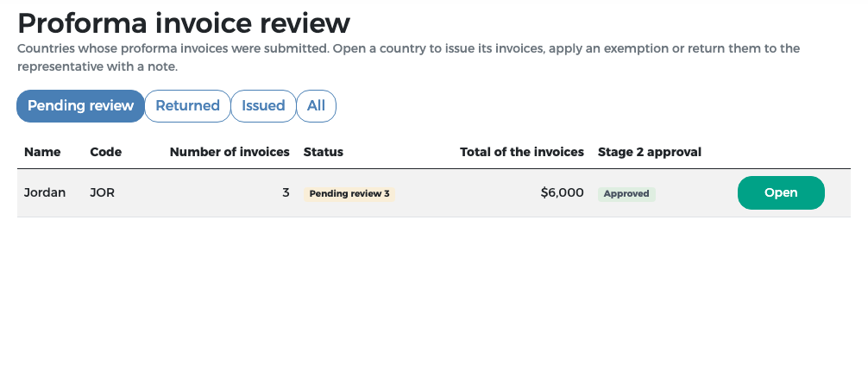Switch to the Issued tab
The image size is (868, 390).
(263, 105)
